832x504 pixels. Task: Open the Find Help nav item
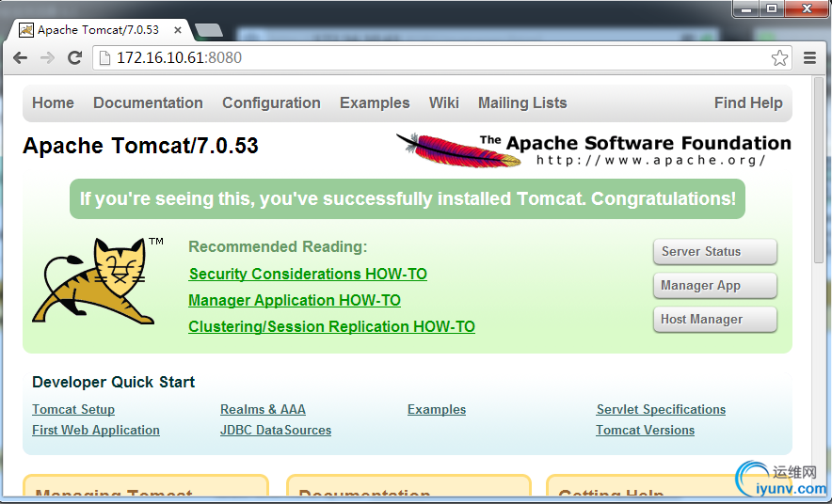(748, 102)
